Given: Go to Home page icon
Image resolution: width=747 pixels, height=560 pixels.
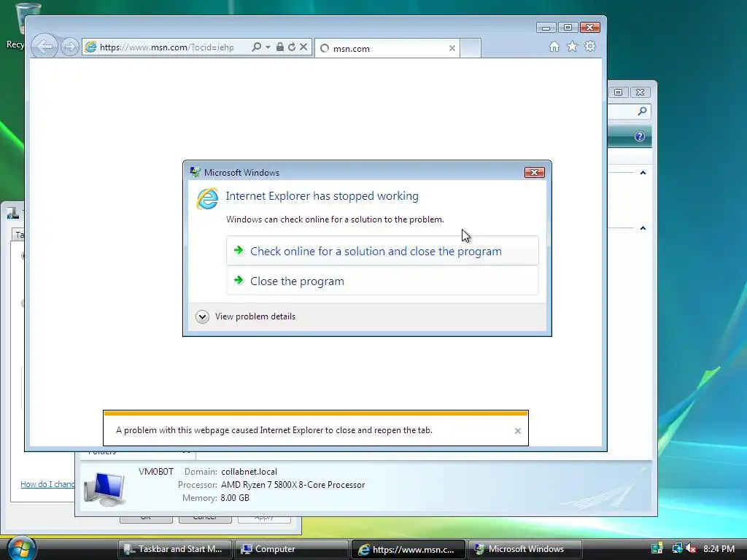Looking at the screenshot, I should 554,46.
